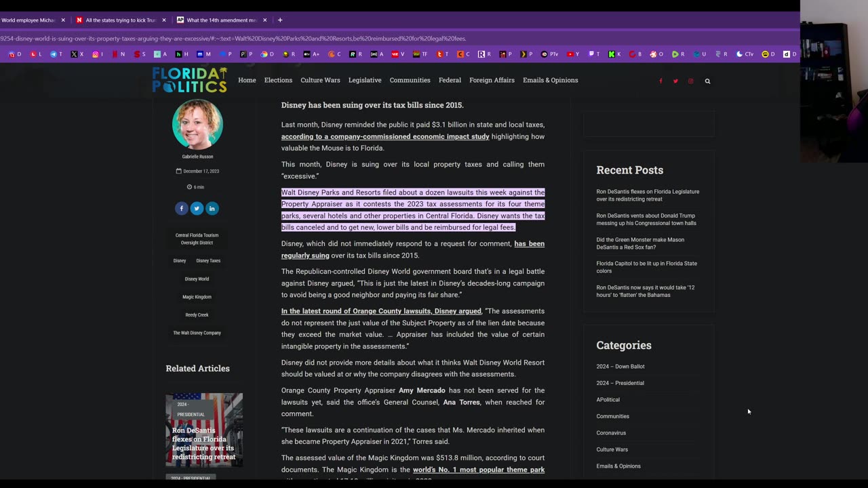This screenshot has height=488, width=868.
Task: Open the Hulu bookmark
Action: [181, 54]
